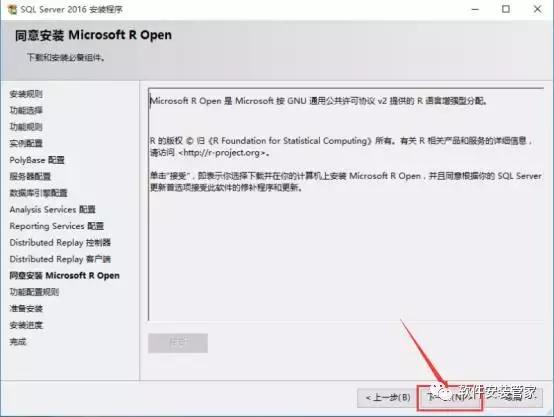This screenshot has height=417, width=554.
Task: Click the Next (N) button
Action: point(449,398)
